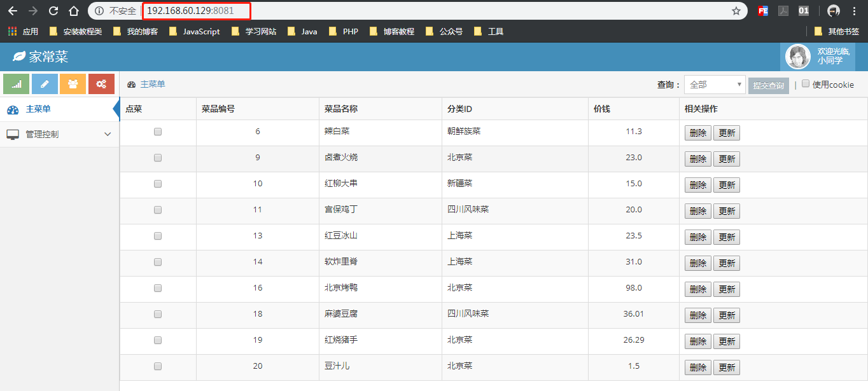Click the blue pencil shortcut button
Viewport: 868px width, 391px height.
45,84
